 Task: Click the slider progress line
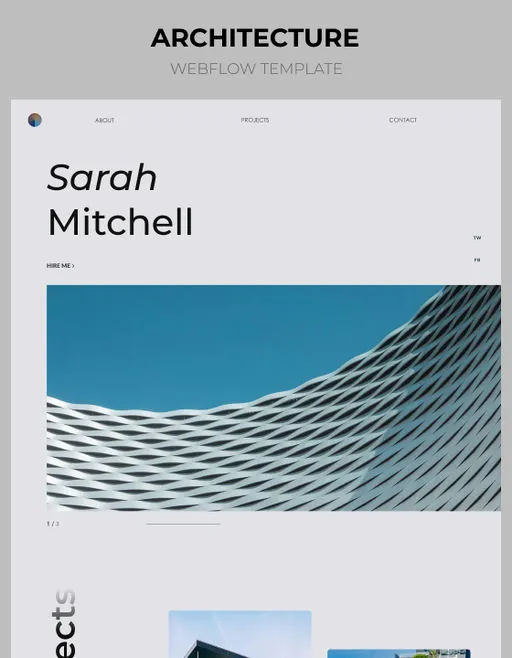[183, 524]
